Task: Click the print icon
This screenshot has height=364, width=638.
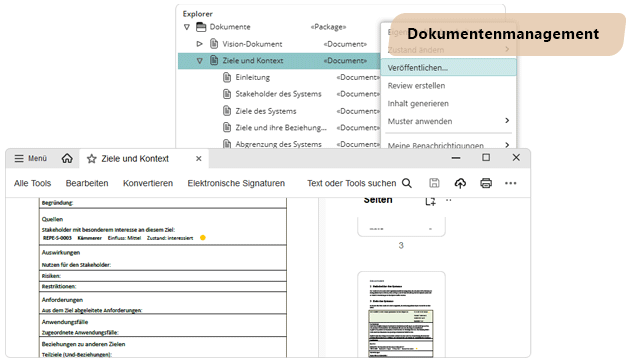Action: click(486, 183)
